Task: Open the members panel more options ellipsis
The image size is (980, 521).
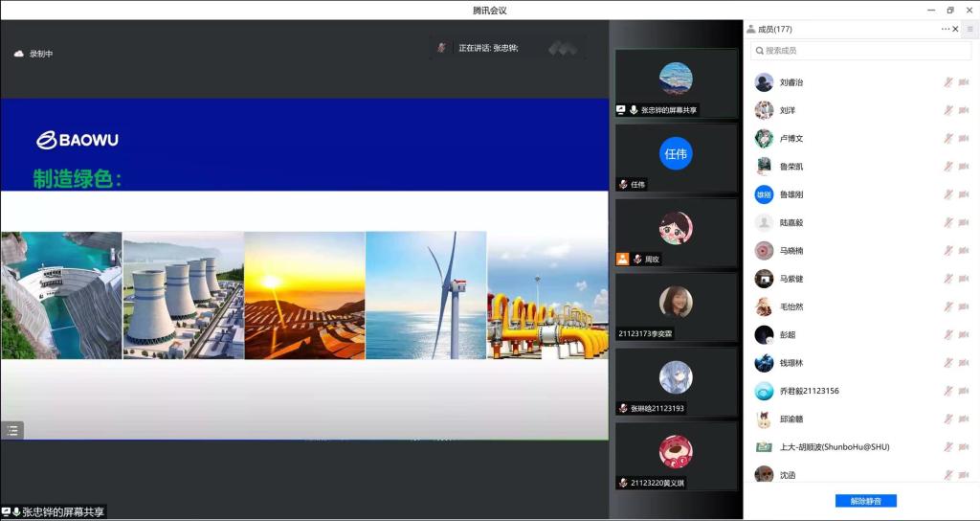Action: 946,29
